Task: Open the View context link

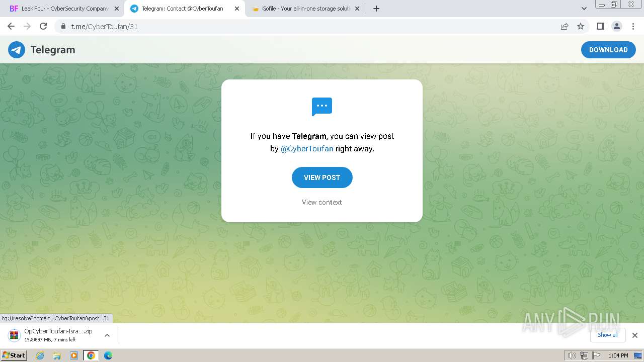Action: point(322,202)
